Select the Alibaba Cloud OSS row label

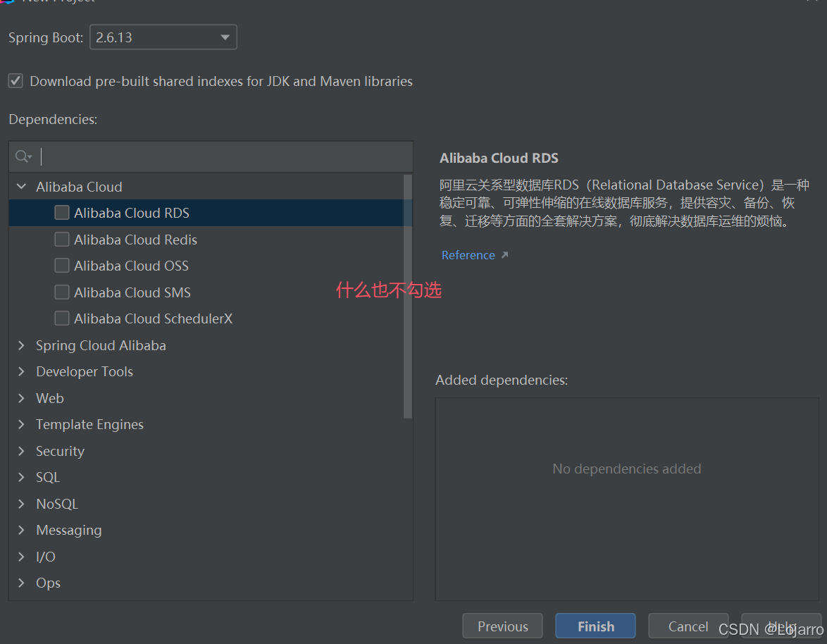pos(131,266)
